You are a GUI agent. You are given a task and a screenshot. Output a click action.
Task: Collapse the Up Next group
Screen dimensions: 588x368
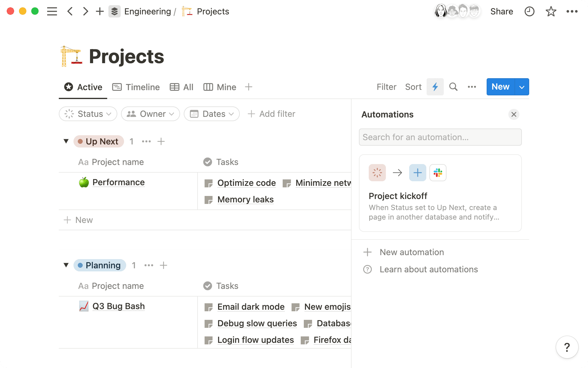(66, 141)
